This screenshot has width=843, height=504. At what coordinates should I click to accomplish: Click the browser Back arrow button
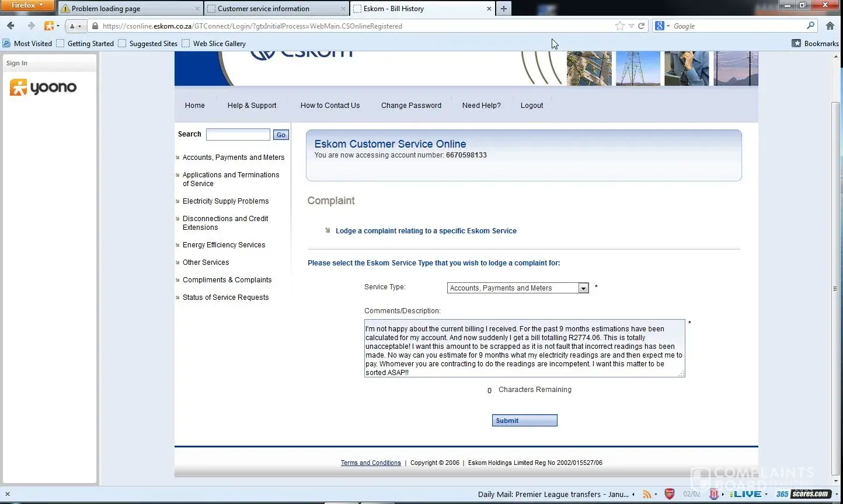[x=11, y=26]
